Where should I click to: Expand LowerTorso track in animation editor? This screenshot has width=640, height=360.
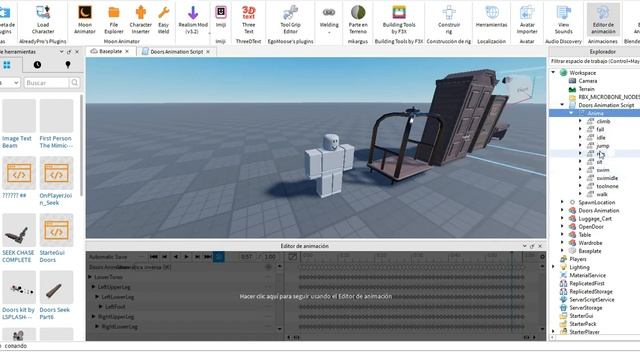(x=90, y=277)
